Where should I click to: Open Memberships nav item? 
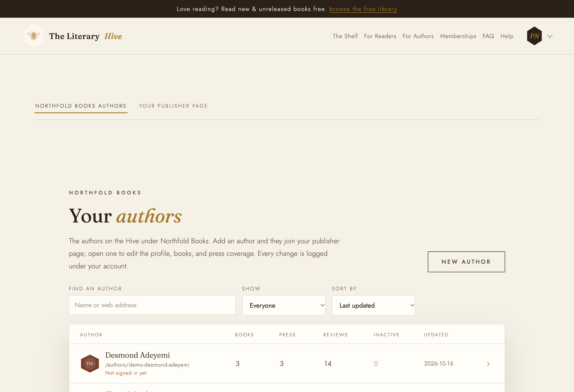[x=458, y=36]
